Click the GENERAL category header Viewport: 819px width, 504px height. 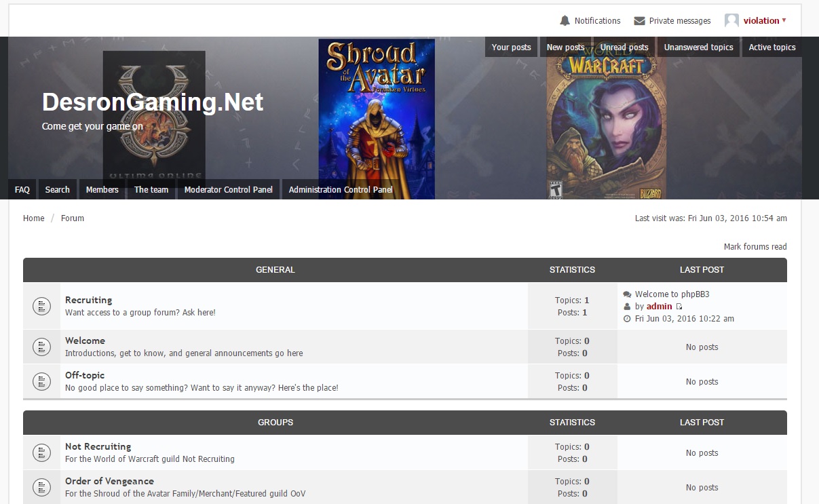[x=275, y=270]
